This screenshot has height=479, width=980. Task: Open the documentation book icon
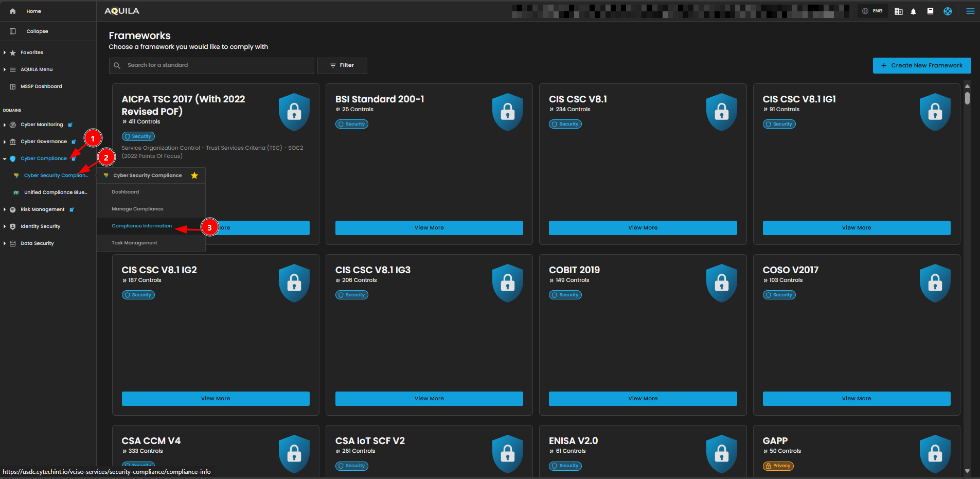pyautogui.click(x=930, y=11)
